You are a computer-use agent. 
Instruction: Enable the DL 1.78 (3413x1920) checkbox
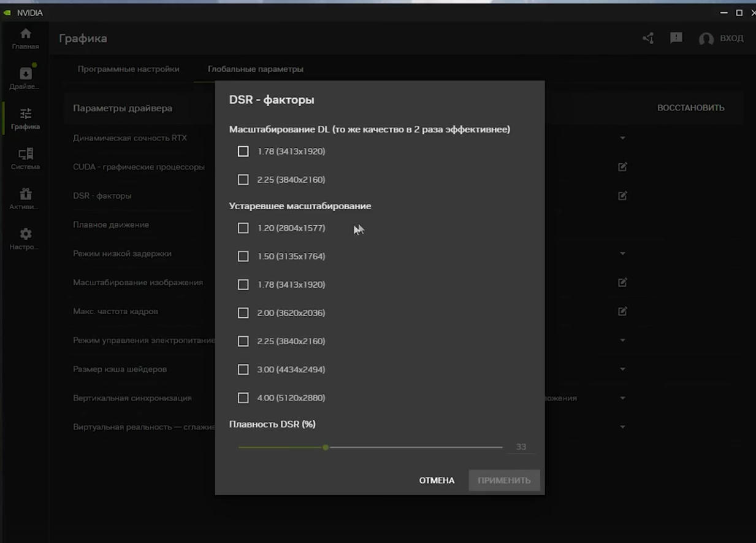(x=243, y=152)
